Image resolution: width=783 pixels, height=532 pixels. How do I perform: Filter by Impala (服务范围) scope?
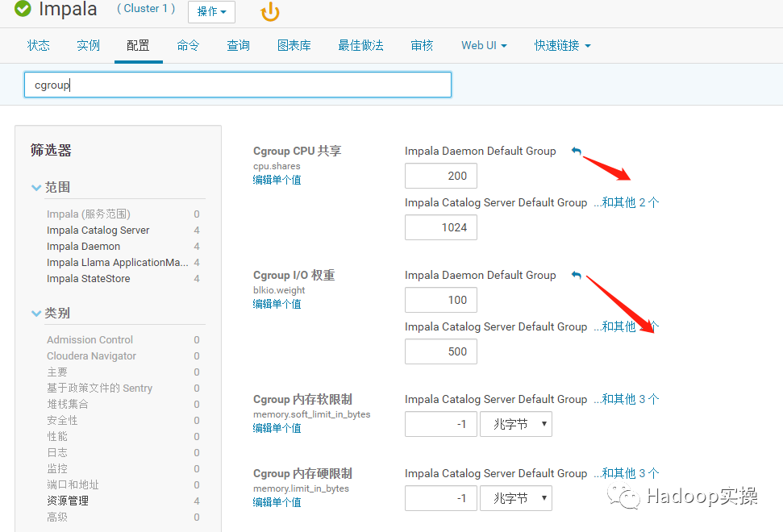(x=89, y=214)
